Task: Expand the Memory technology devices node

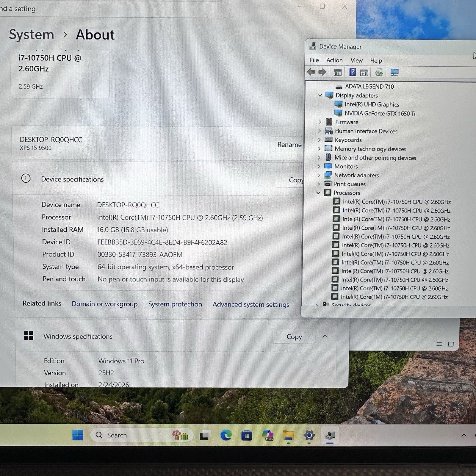Action: (319, 148)
